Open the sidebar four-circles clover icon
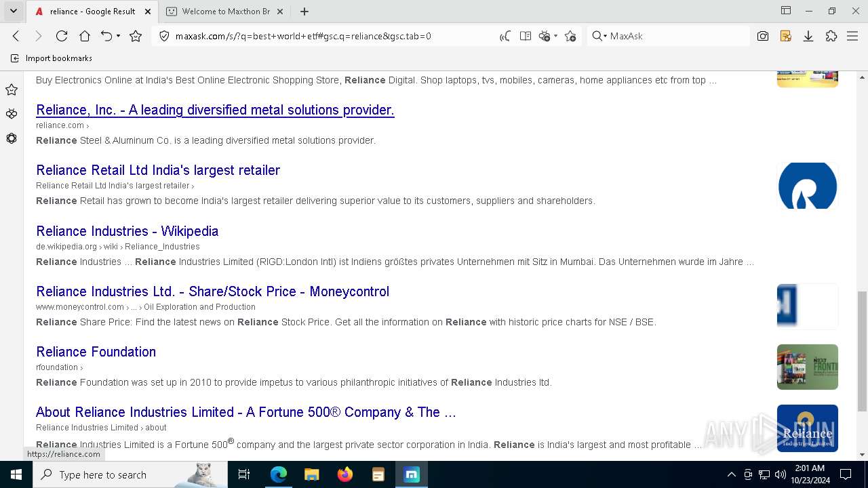Image resolution: width=868 pixels, height=488 pixels. click(12, 114)
